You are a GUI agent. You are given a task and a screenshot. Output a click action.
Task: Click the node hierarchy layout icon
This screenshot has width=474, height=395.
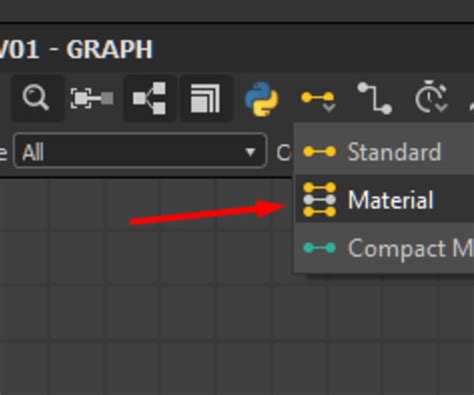tap(149, 98)
